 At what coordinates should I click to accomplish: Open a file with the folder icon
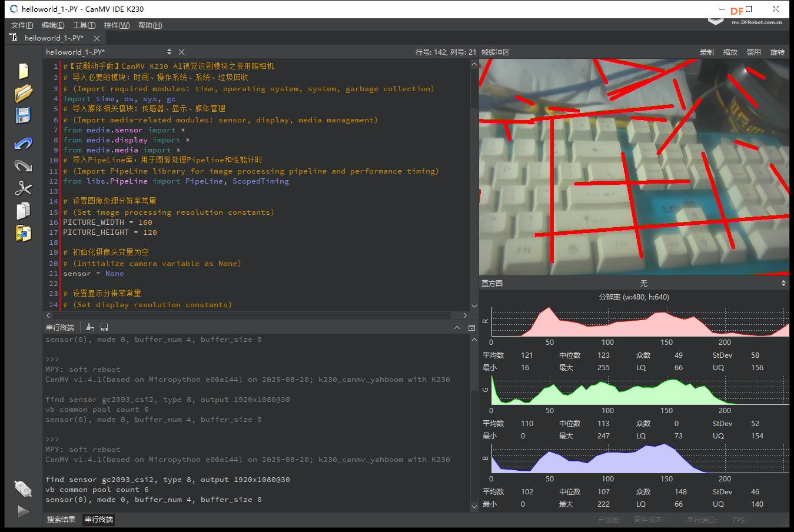[x=23, y=93]
